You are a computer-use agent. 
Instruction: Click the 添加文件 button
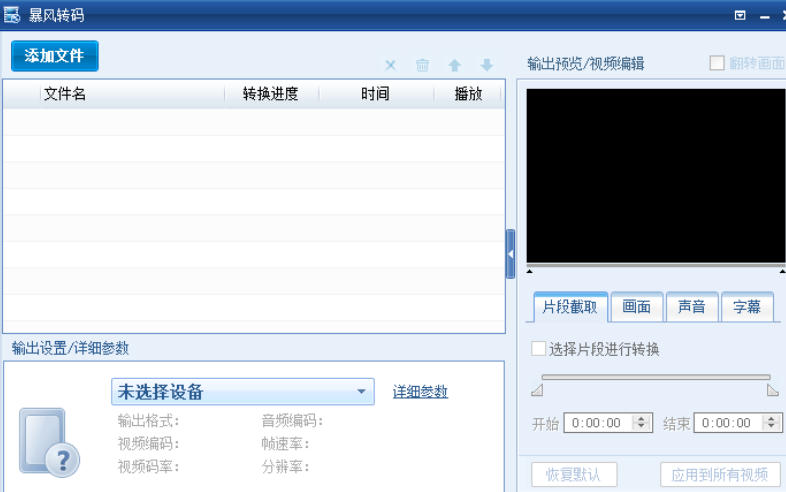55,56
